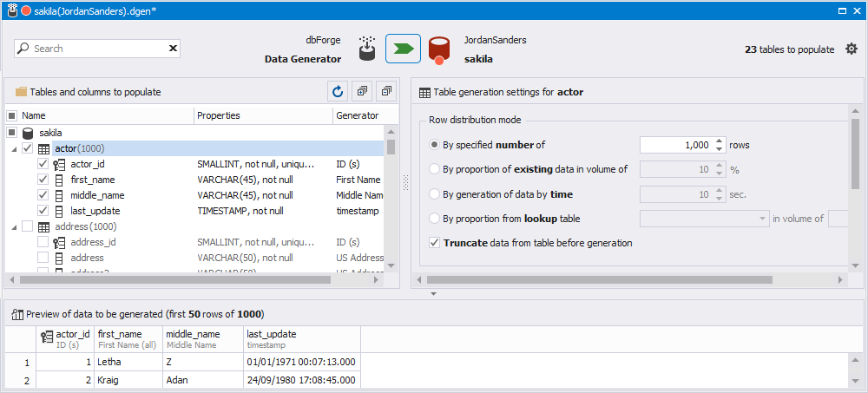The image size is (868, 393).
Task: Click the first_name preview column header
Action: (x=128, y=339)
